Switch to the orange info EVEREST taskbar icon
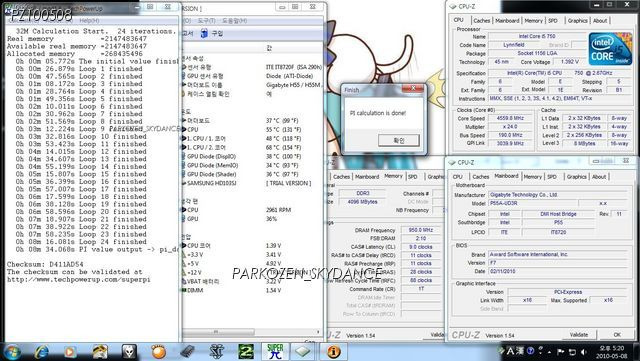Viewport: 640px width, 361px height. (333, 352)
